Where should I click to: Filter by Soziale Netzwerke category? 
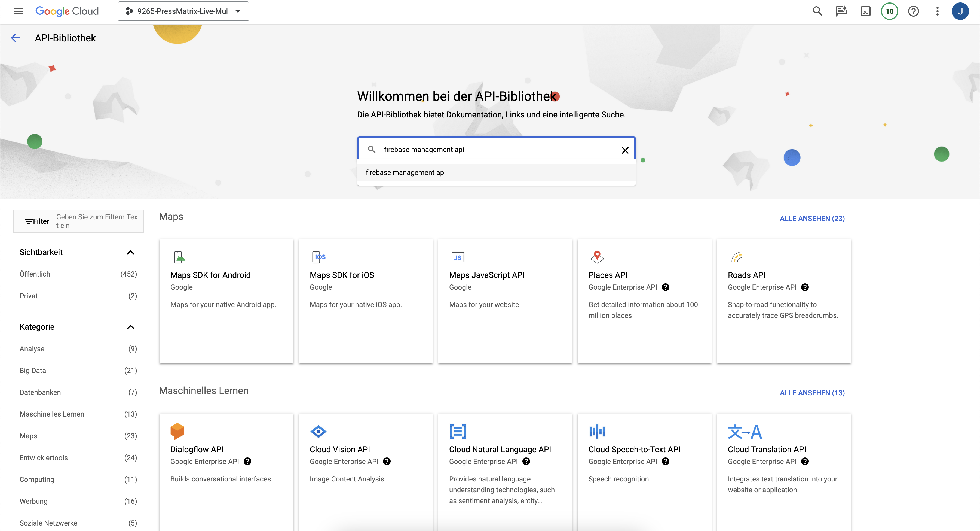[78, 523]
